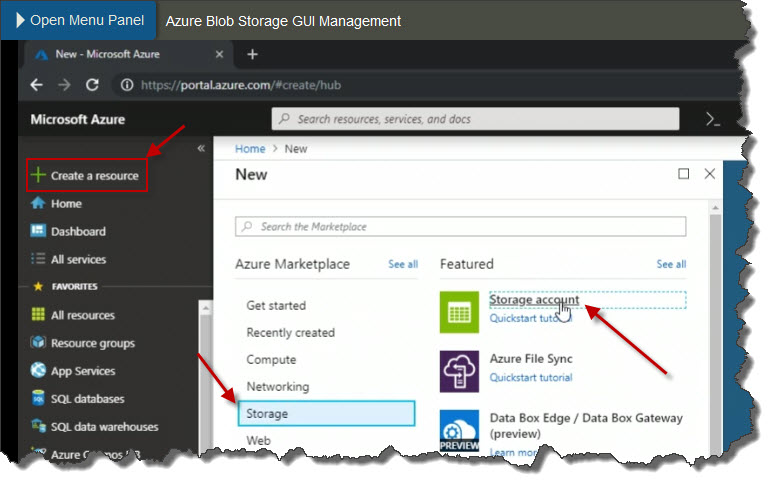Click See all next to Azure Marketplace

[403, 265]
